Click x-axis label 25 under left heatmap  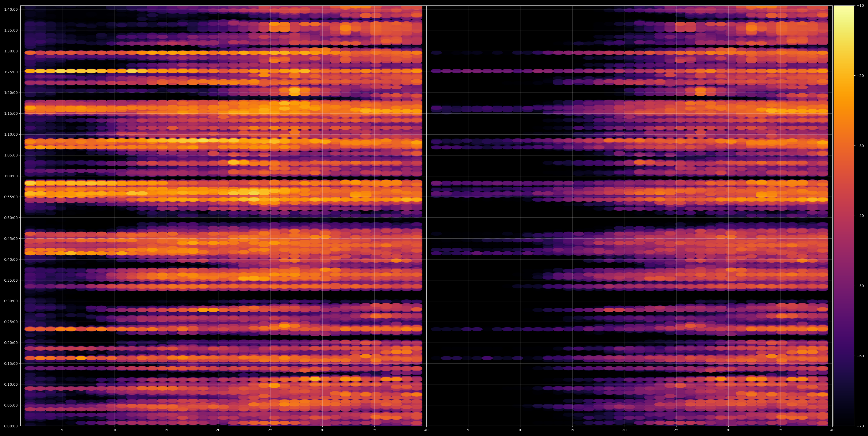click(270, 430)
